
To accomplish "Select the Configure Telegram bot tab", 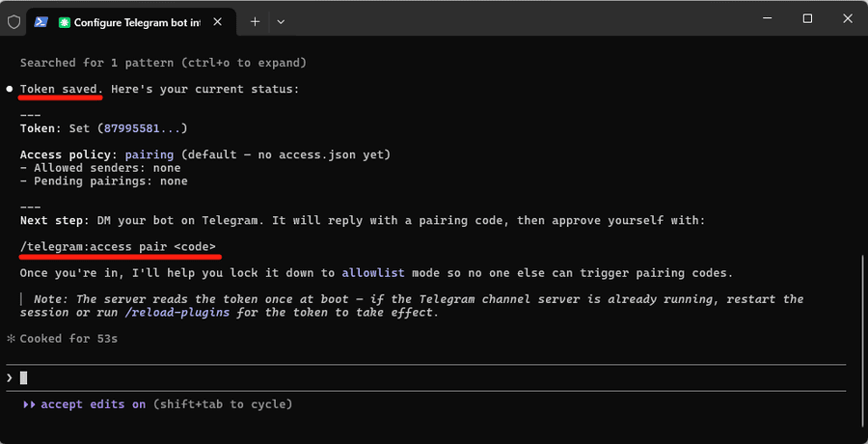I will tap(132, 22).
